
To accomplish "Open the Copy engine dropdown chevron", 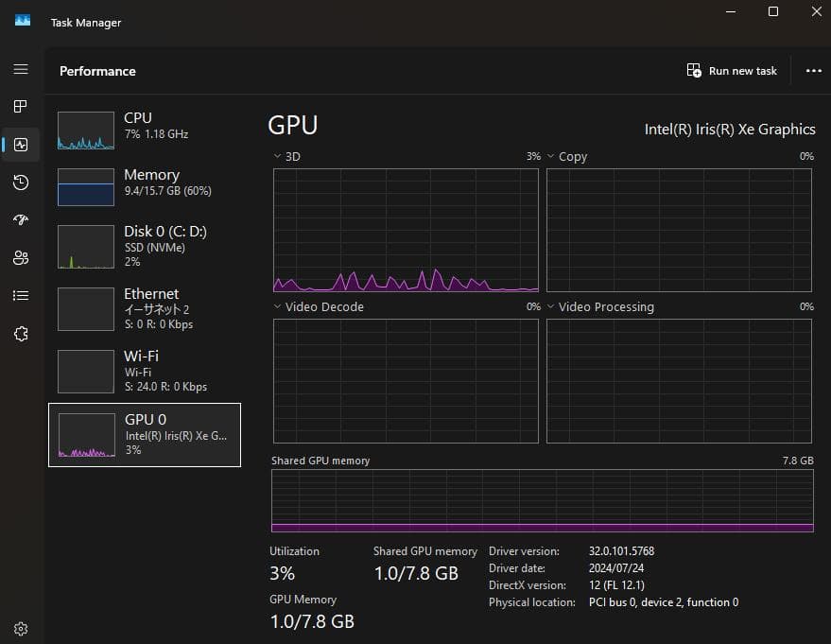I will point(550,156).
